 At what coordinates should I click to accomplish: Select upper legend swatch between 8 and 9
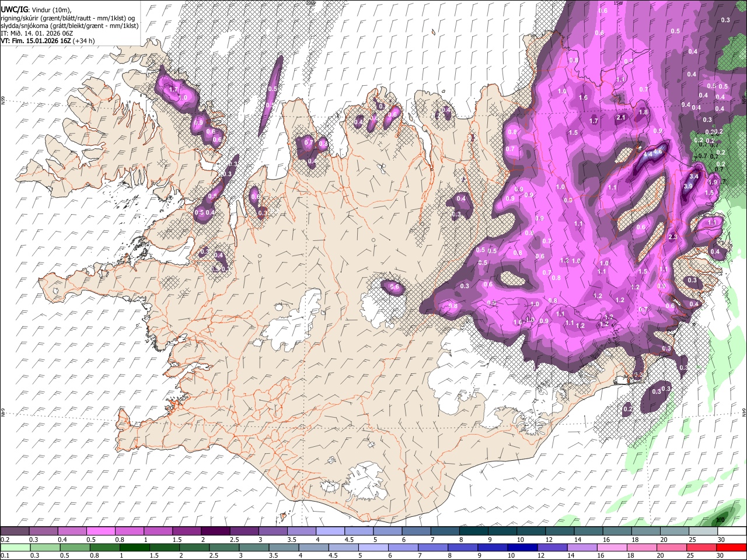(x=474, y=531)
